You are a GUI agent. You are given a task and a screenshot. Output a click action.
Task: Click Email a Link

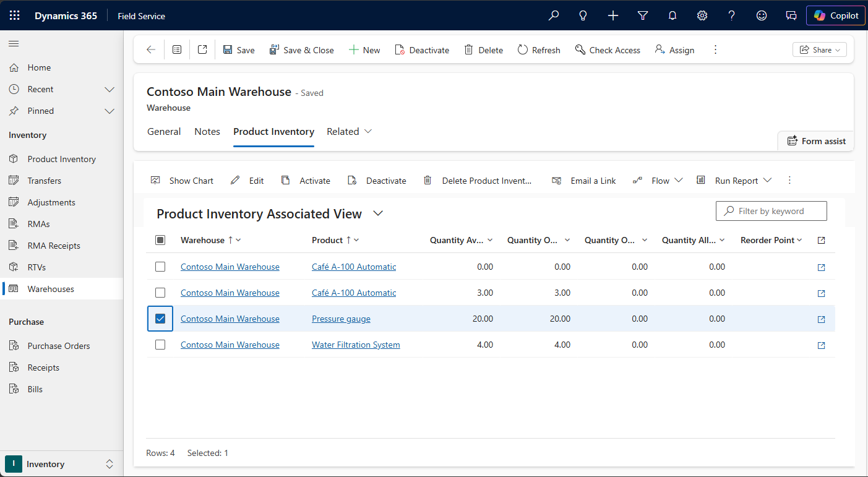584,181
